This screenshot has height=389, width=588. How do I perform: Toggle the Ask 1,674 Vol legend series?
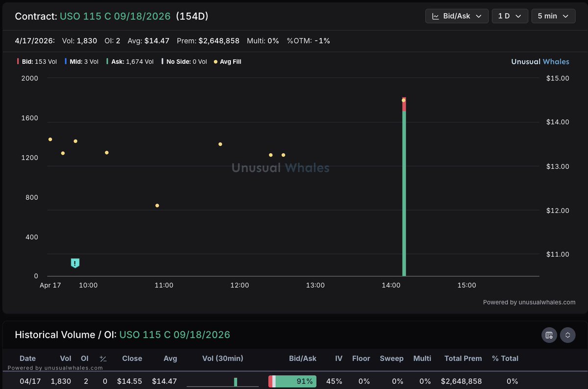tap(130, 62)
